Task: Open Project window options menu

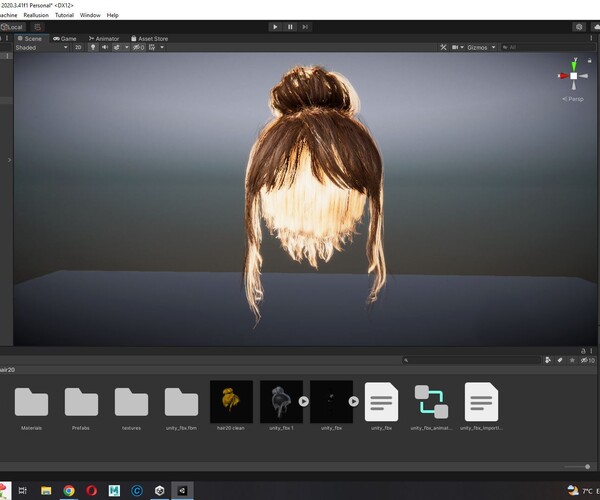Action: click(591, 351)
